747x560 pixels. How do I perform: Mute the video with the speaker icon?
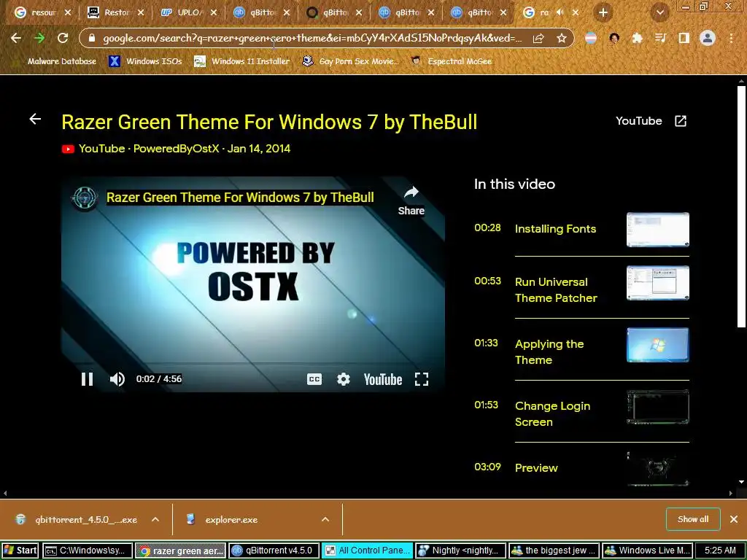[117, 379]
